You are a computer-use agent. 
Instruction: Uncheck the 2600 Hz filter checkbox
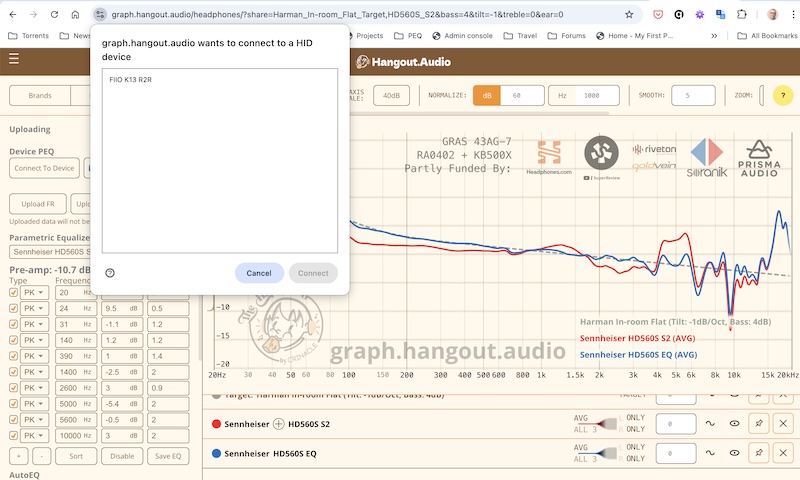pos(13,388)
